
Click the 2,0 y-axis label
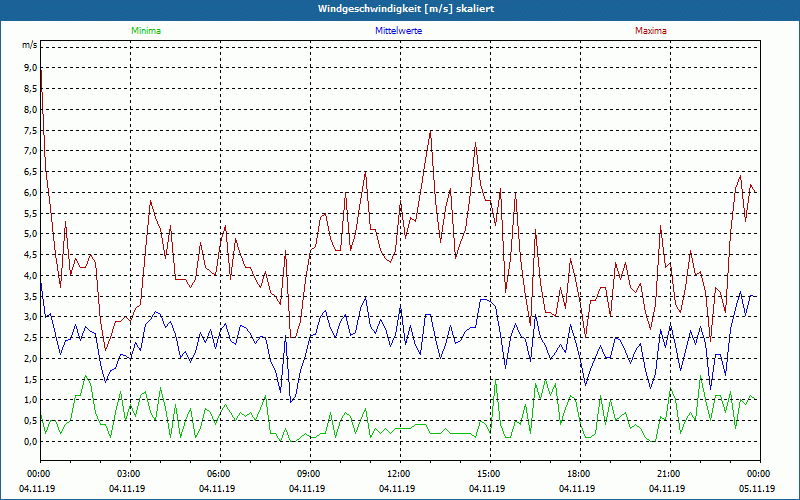(31, 358)
